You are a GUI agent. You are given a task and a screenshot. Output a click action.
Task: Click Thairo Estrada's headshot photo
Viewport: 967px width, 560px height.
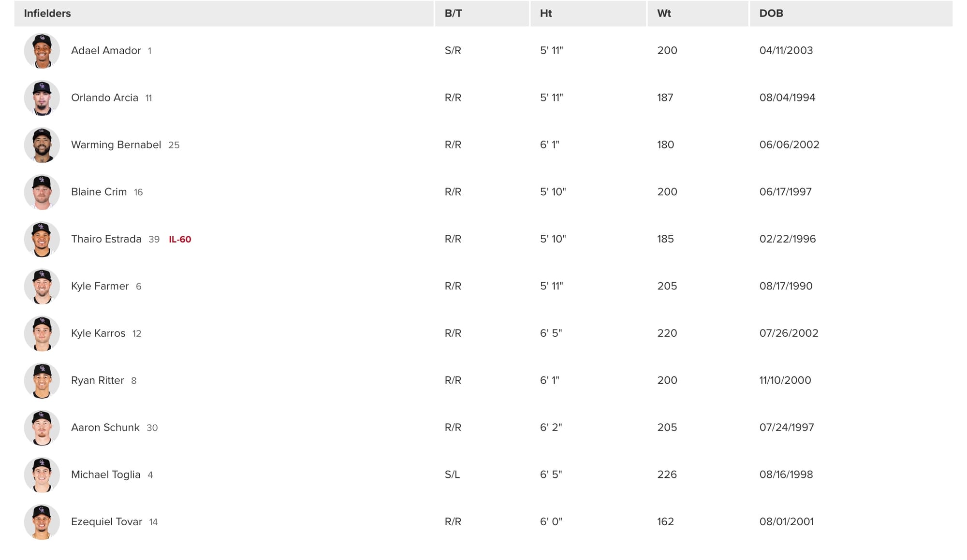point(42,239)
